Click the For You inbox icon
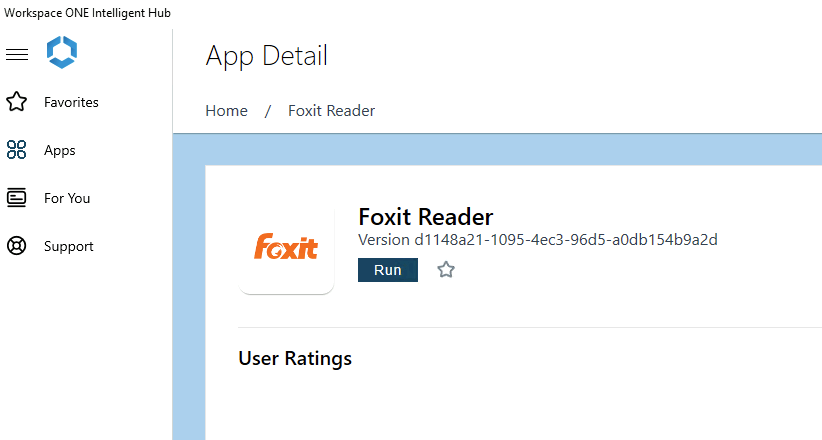Viewport: 822px width, 440px height. tap(17, 198)
